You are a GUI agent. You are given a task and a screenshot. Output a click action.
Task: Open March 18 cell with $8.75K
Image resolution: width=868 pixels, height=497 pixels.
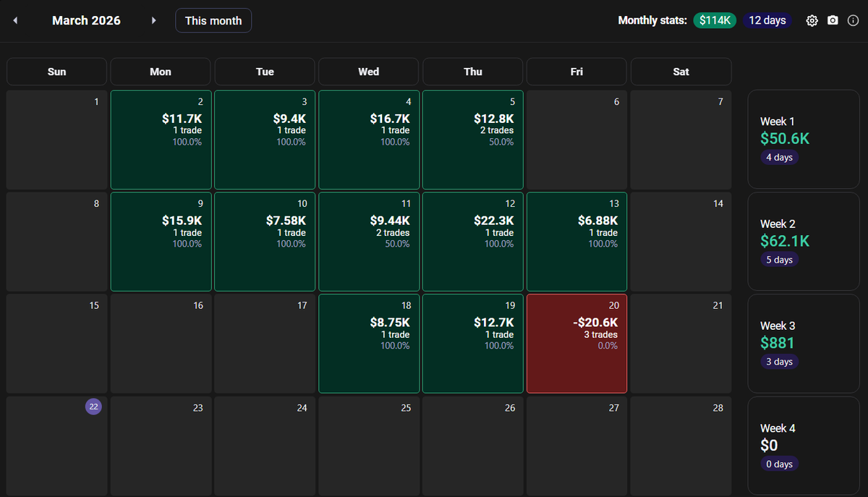369,344
